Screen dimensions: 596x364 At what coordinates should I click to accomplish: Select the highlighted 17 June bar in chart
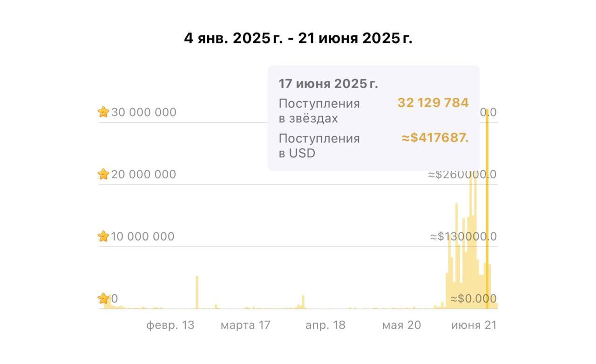click(487, 208)
